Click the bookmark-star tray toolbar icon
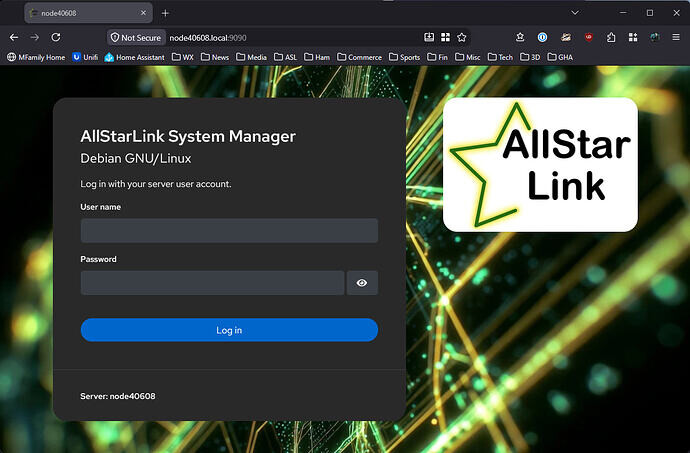 pos(520,37)
